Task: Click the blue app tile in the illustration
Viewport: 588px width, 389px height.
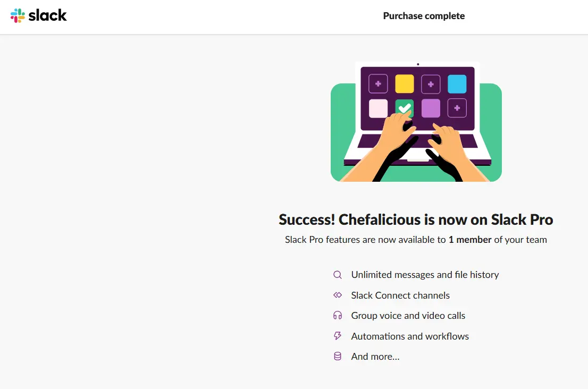Action: (x=457, y=83)
